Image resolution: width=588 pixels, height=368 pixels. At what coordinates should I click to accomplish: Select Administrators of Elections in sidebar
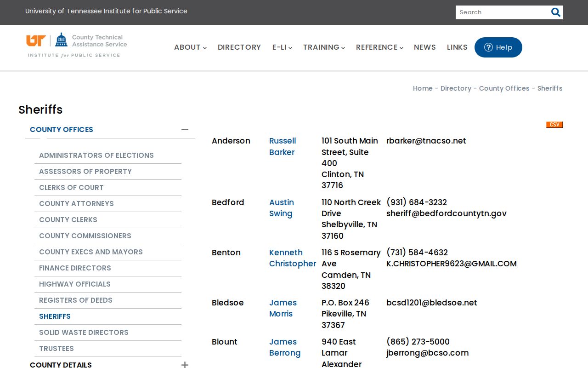coord(96,155)
